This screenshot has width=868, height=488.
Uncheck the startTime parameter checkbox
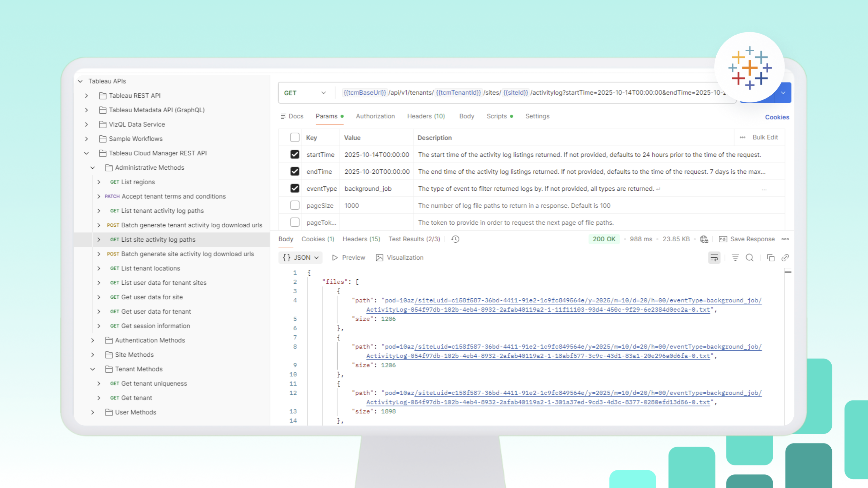coord(295,154)
